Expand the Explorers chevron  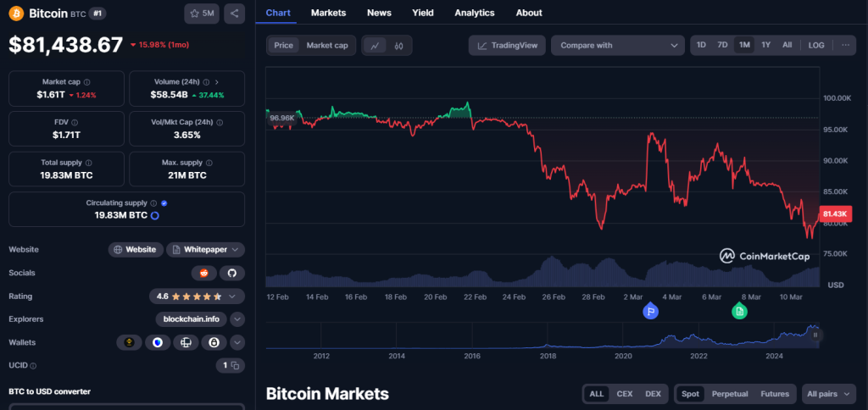click(x=237, y=319)
